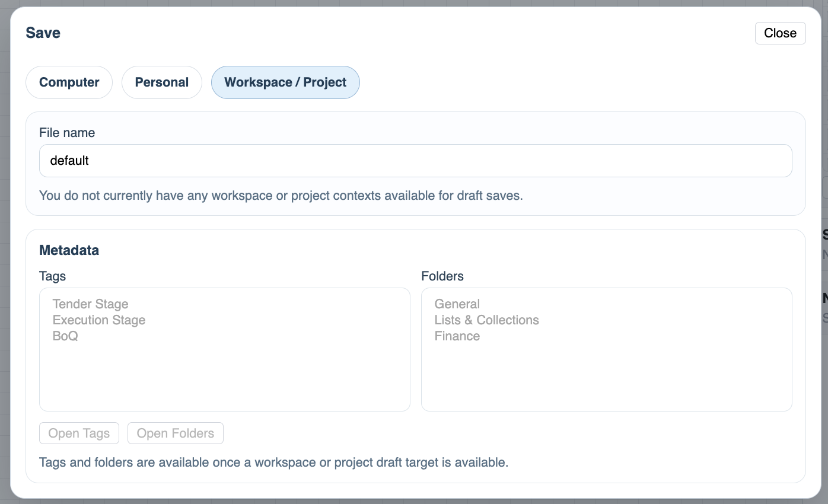Select the Tender Stage tag
Screen dimensions: 828x504
coord(91,304)
